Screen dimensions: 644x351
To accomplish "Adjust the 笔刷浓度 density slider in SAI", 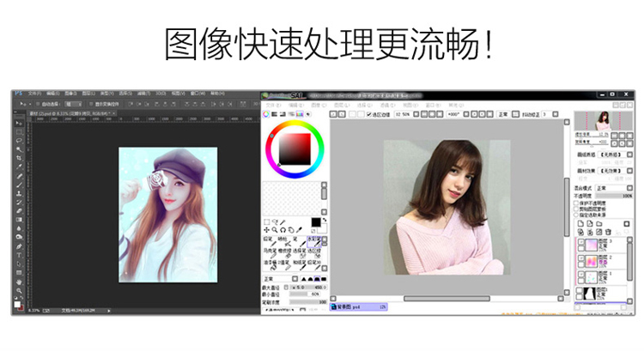I will click(308, 302).
